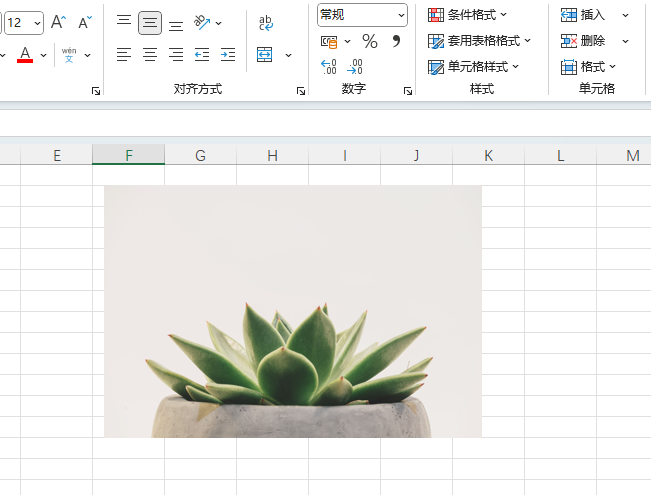Image resolution: width=651 pixels, height=495 pixels.
Task: Open 删除 dropdown arrow
Action: pos(625,42)
